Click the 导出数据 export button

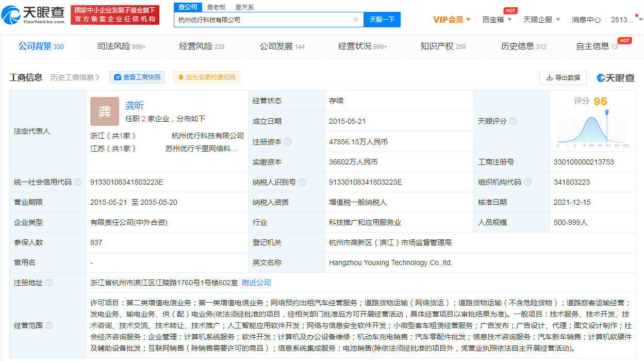coord(563,77)
